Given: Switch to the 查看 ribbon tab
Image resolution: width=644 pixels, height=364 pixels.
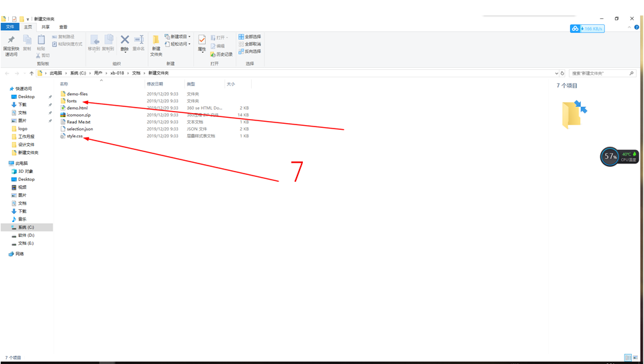Looking at the screenshot, I should [63, 27].
